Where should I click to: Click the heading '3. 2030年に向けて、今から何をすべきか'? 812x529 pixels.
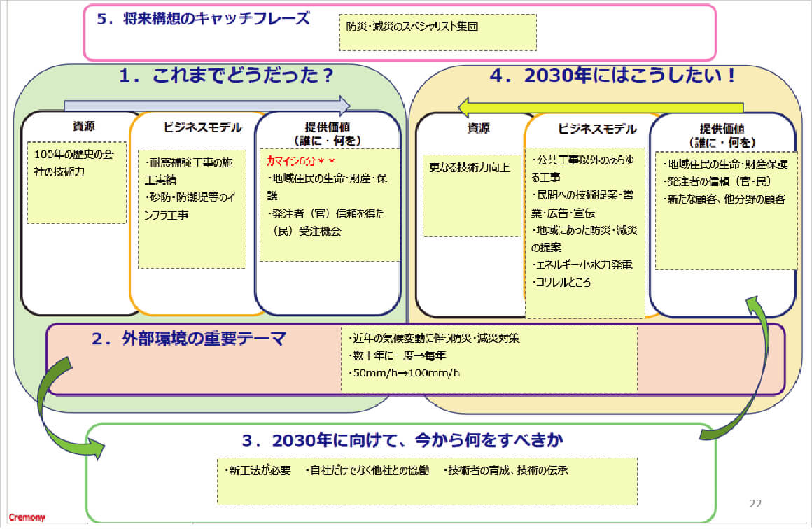pyautogui.click(x=402, y=440)
